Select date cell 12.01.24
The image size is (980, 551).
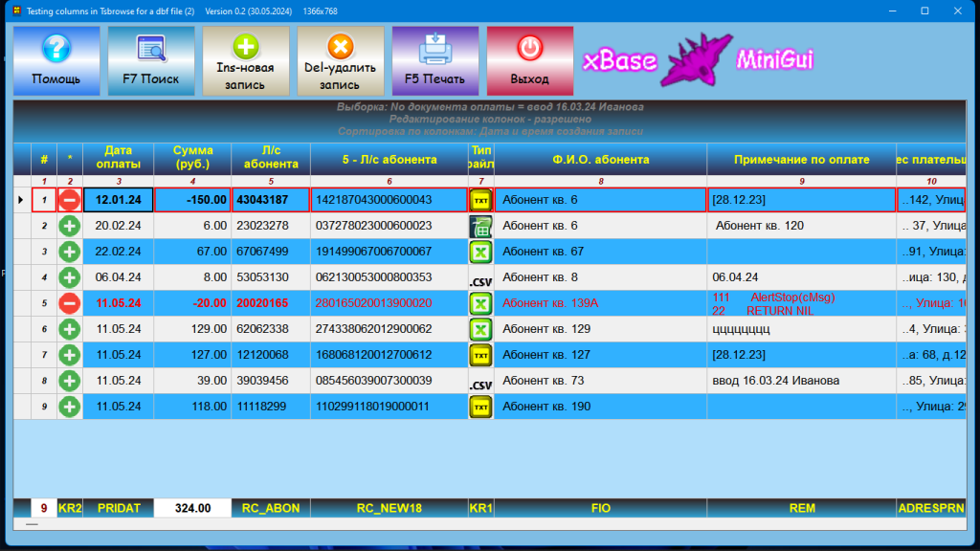(118, 200)
